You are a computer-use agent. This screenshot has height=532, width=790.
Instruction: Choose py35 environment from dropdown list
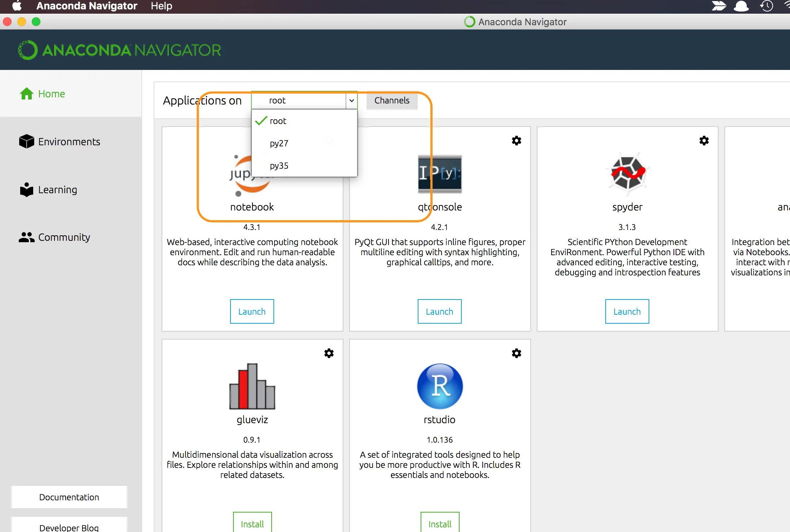[x=279, y=166]
